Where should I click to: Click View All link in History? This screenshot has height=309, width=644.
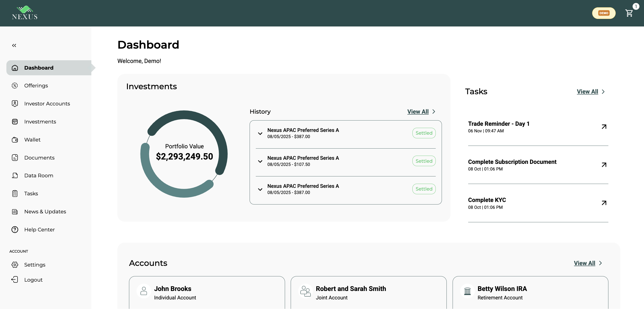tap(418, 112)
